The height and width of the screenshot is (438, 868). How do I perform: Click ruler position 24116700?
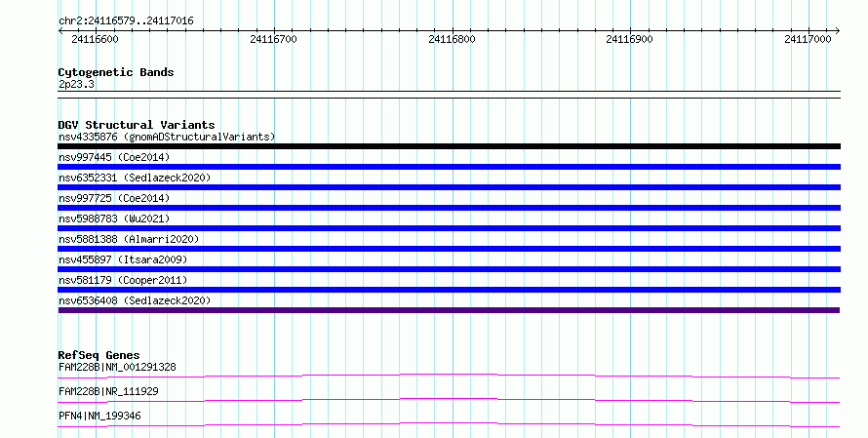[273, 39]
